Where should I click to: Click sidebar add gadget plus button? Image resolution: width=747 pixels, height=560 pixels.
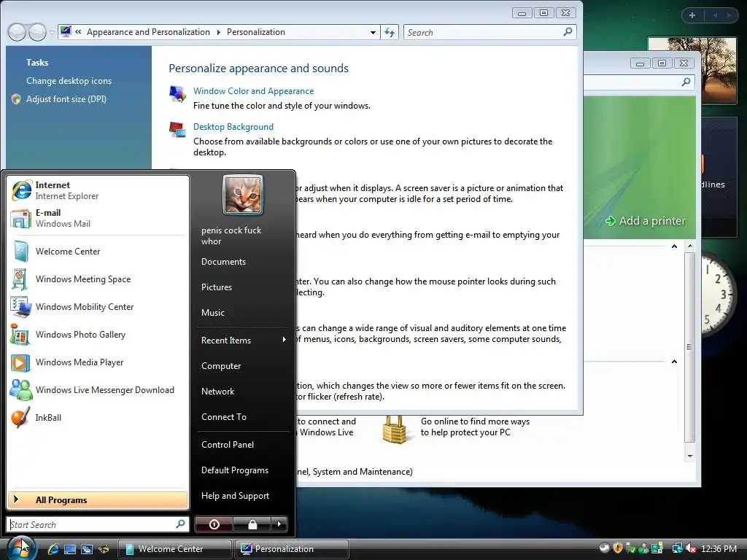(x=692, y=15)
